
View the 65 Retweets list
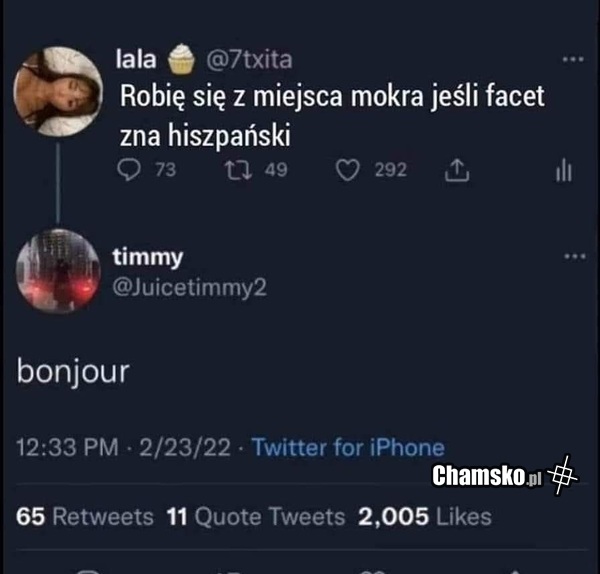[x=85, y=516]
